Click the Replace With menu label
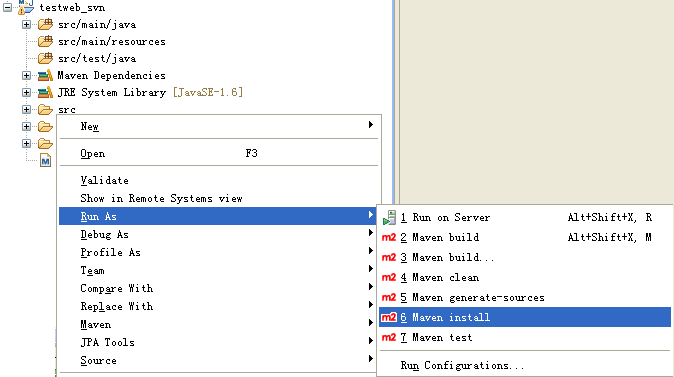This screenshot has width=674, height=377. coord(116,307)
